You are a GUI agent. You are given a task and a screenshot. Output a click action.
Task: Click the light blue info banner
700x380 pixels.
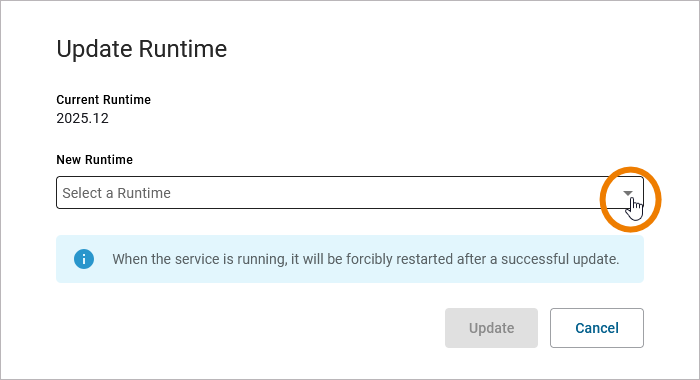coord(350,259)
